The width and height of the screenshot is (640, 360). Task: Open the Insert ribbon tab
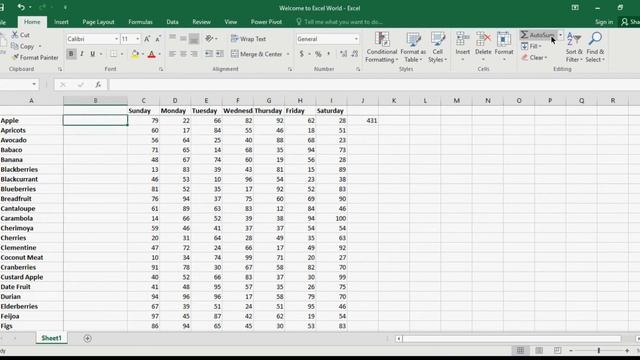point(61,22)
